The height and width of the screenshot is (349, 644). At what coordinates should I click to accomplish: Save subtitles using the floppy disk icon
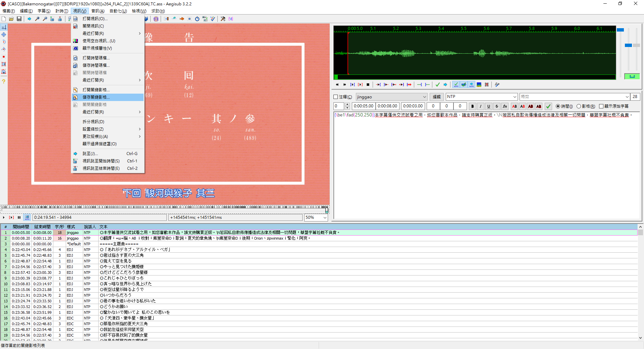click(19, 19)
